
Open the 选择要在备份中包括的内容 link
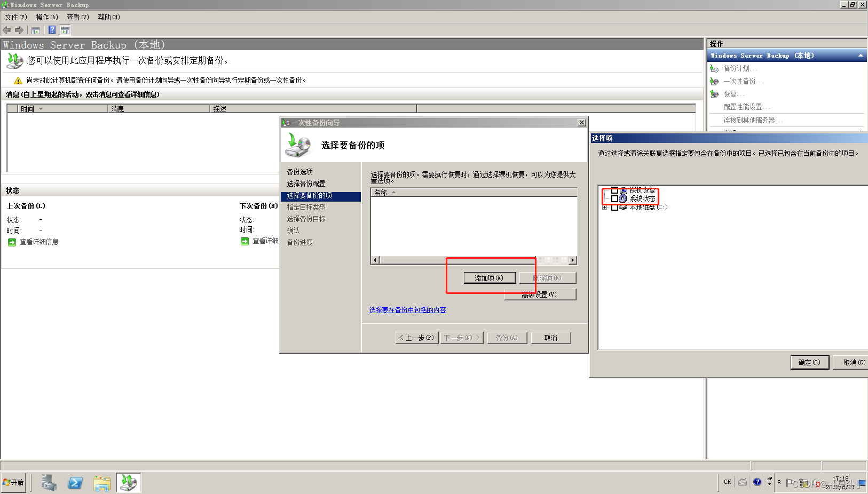click(408, 310)
